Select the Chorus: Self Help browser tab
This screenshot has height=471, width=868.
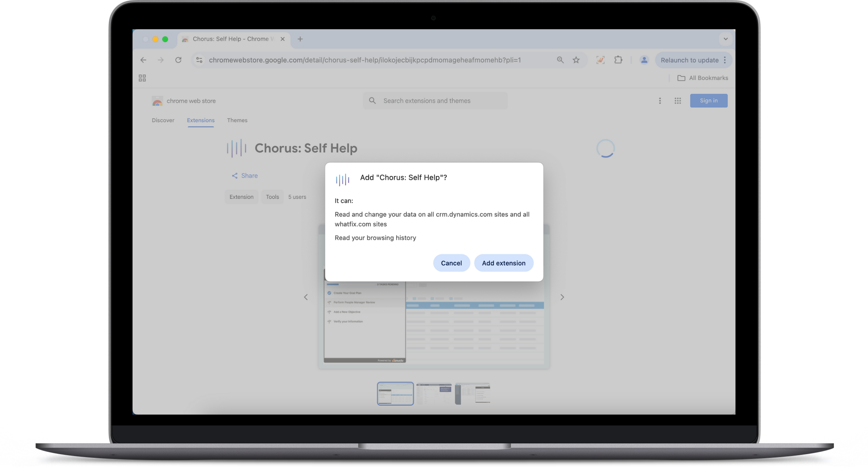[x=233, y=39]
